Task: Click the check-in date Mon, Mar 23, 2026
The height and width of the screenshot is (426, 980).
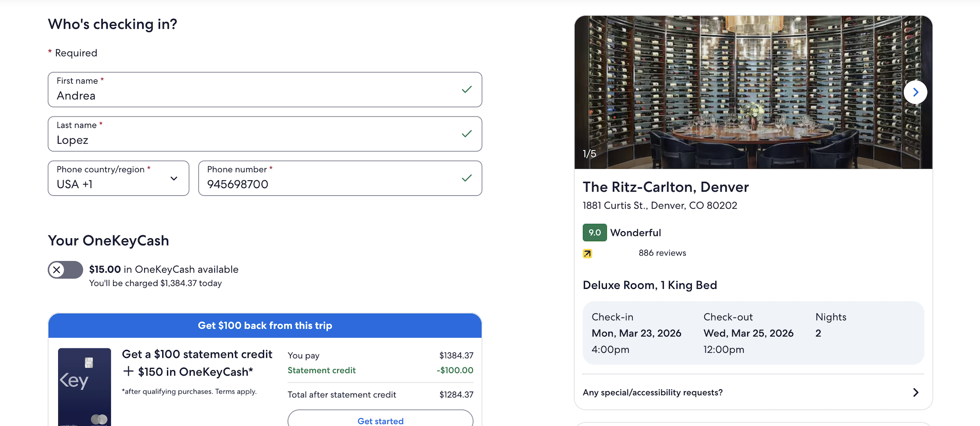Action: pyautogui.click(x=636, y=333)
